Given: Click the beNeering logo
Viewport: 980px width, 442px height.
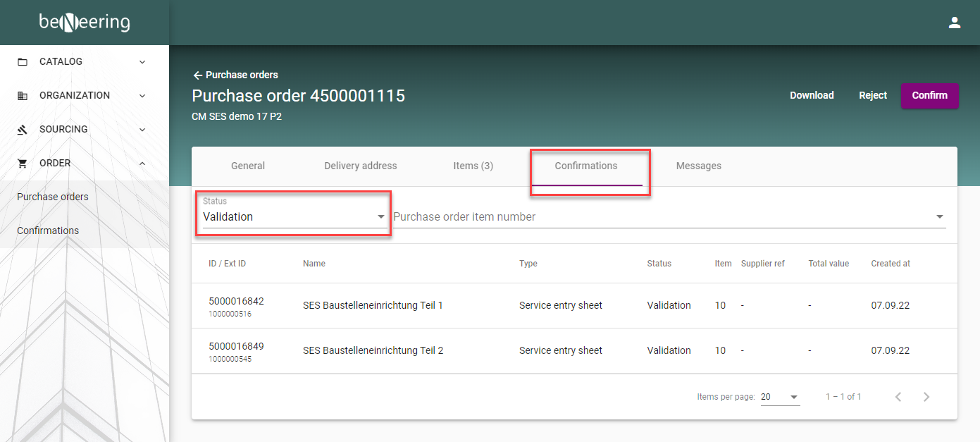Looking at the screenshot, I should coord(85,23).
